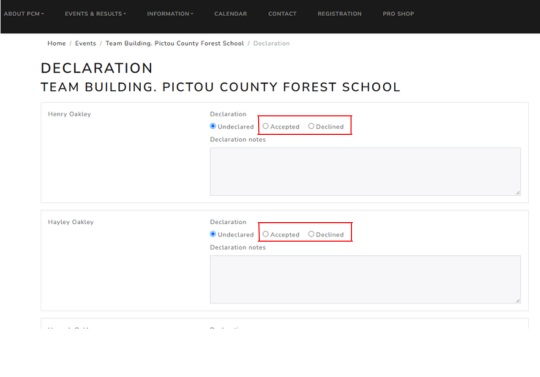Screen dimensions: 540x377
Task: Open the About PCM dropdown menu
Action: 24,14
